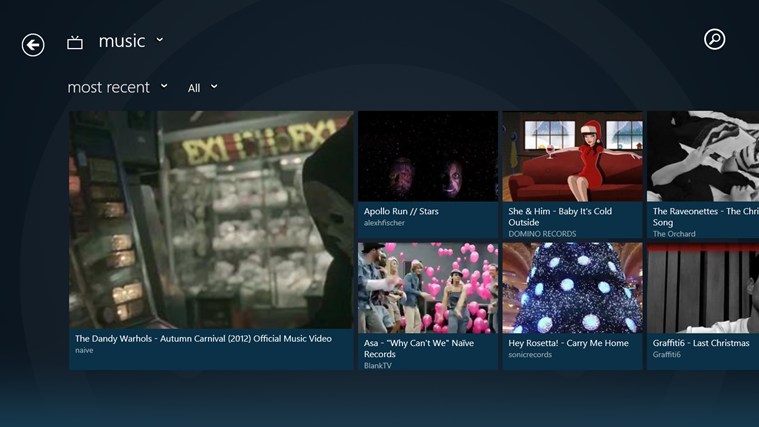
Task: Open the most recent sort dropdown
Action: 164,86
